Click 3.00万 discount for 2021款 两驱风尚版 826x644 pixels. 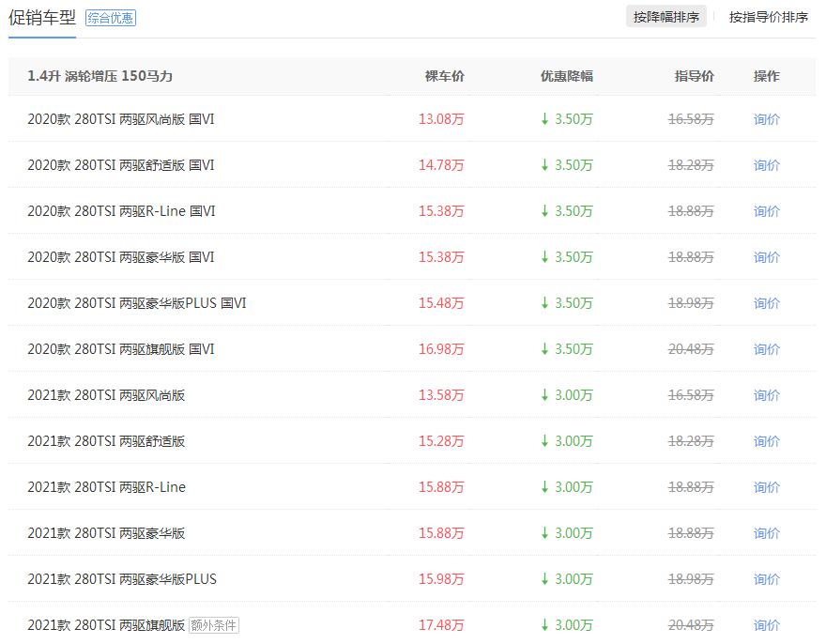(567, 395)
